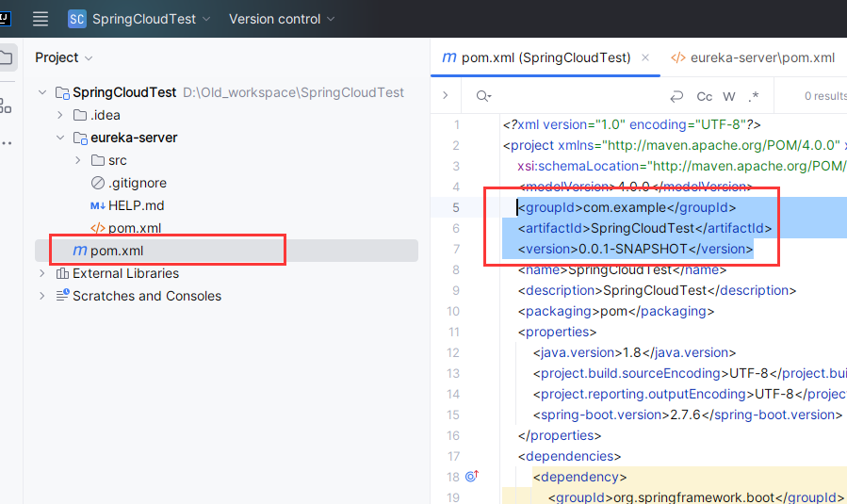
Task: Switch to the eureka-server\pom.xml tab
Action: tap(753, 57)
